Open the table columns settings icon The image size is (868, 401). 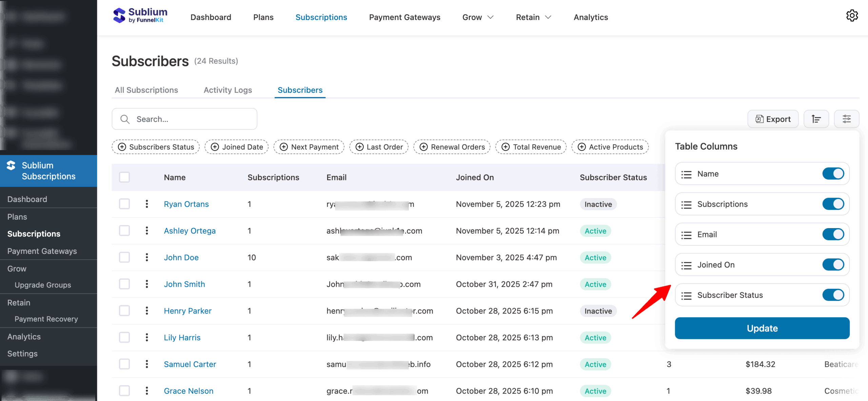(847, 119)
